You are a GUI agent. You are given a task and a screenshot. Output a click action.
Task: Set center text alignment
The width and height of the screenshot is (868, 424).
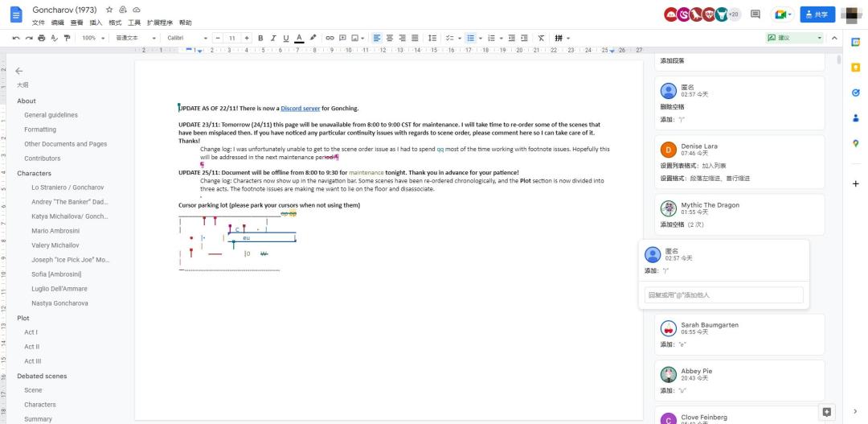coord(390,38)
